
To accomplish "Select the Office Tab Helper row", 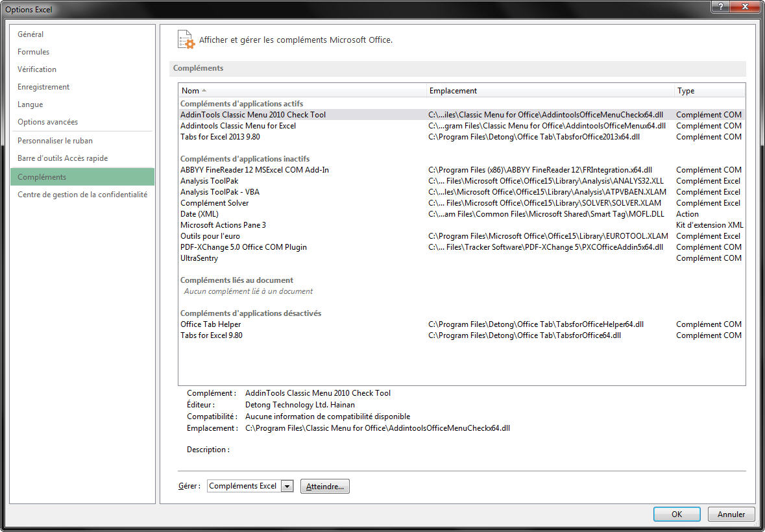I will coord(461,324).
